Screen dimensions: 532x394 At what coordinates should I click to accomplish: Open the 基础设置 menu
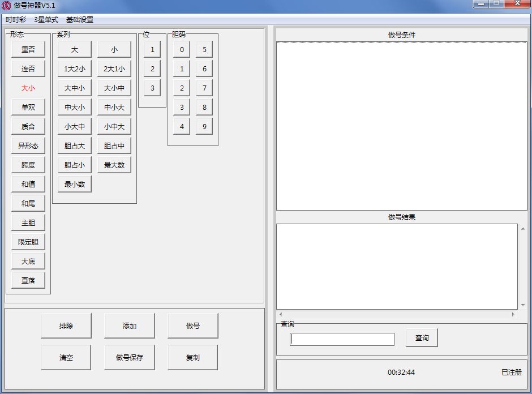point(80,20)
